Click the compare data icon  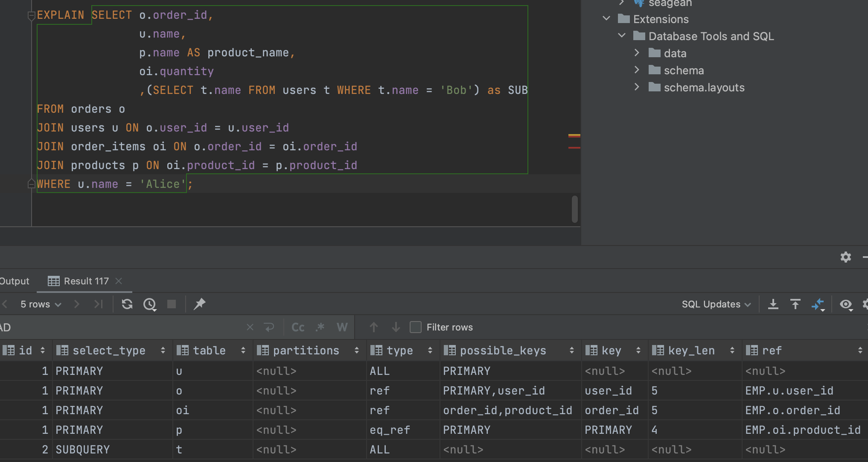tap(818, 304)
